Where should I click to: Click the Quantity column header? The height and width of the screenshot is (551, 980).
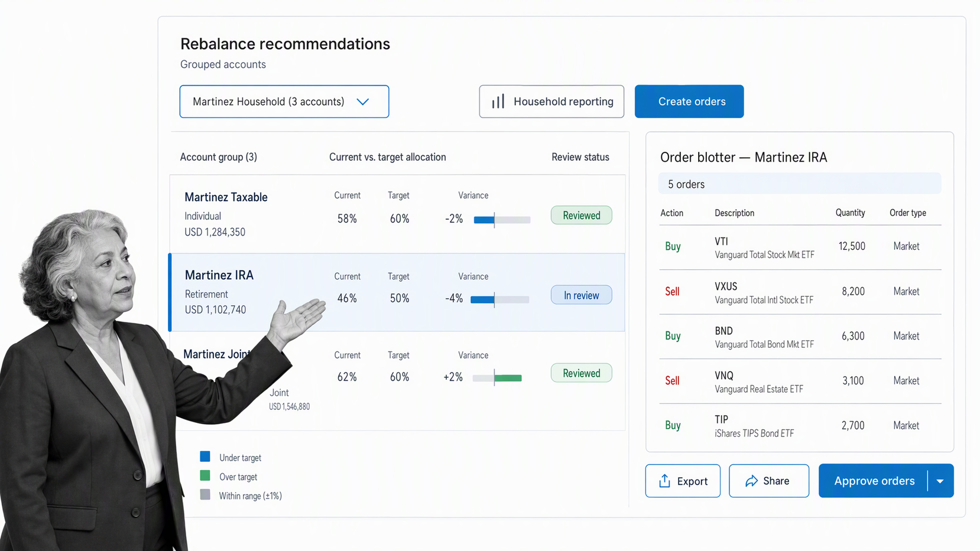point(850,213)
